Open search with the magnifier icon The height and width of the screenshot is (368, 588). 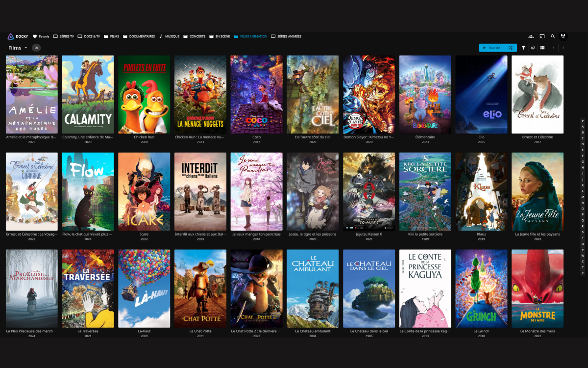point(553,36)
